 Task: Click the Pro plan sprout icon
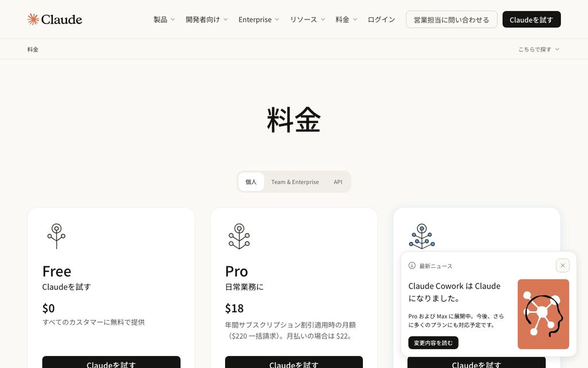[239, 236]
